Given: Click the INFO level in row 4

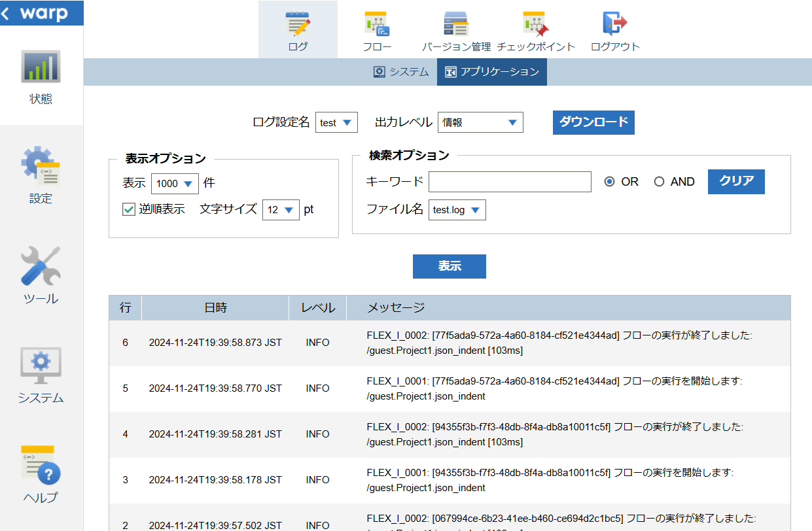Looking at the screenshot, I should [x=317, y=434].
